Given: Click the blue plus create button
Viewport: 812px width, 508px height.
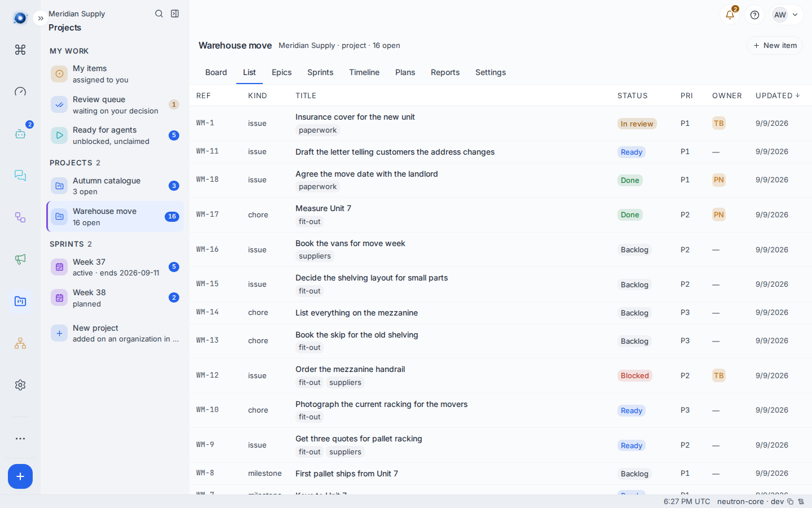Looking at the screenshot, I should tap(20, 476).
